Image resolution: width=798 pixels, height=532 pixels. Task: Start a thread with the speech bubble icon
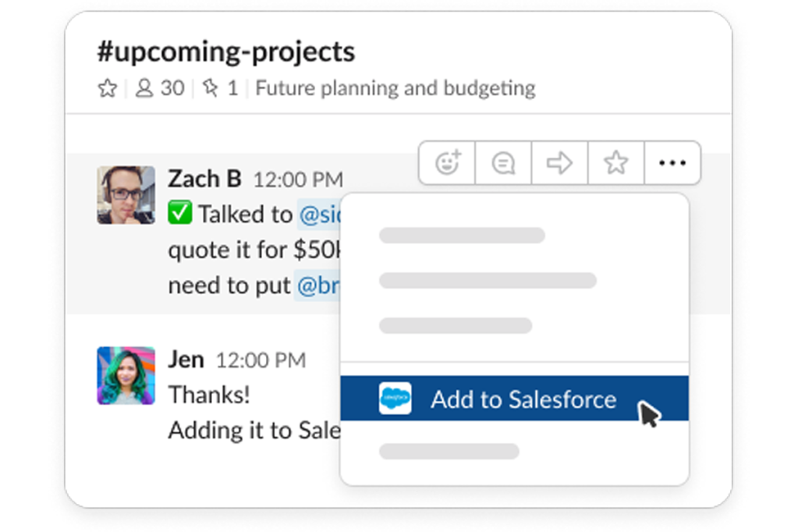503,163
